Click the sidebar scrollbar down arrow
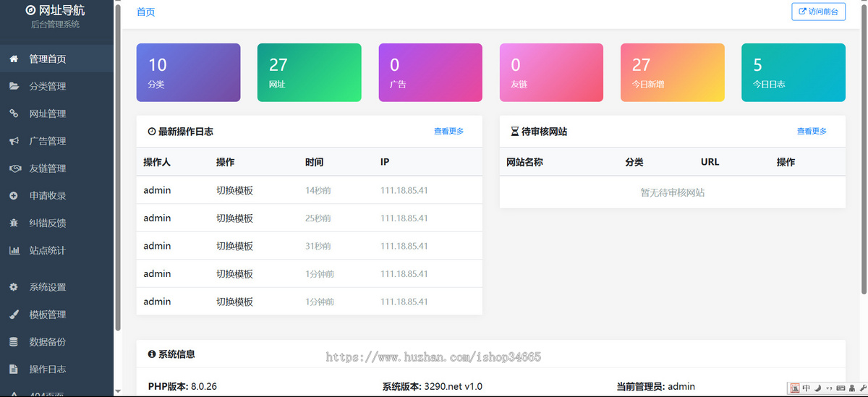The width and height of the screenshot is (868, 397). (118, 391)
